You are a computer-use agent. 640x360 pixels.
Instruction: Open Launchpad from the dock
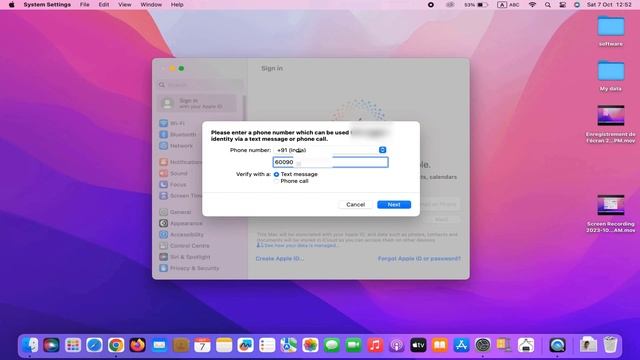[73, 345]
